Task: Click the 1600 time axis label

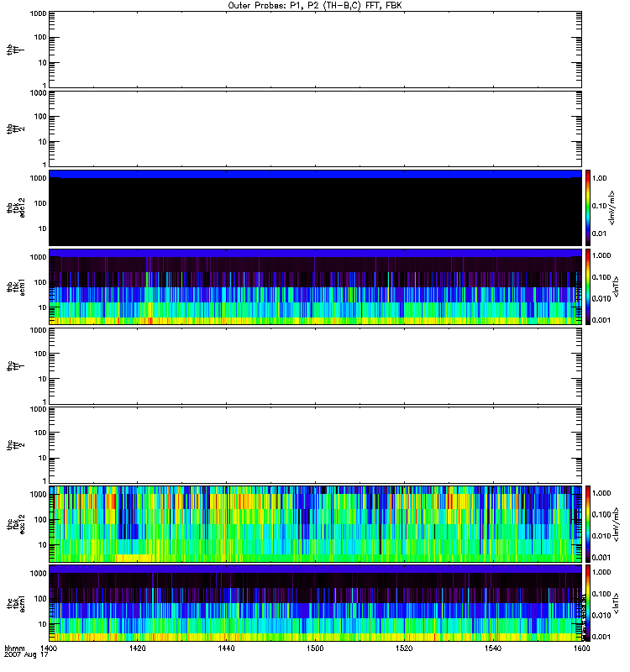Action: pyautogui.click(x=580, y=649)
